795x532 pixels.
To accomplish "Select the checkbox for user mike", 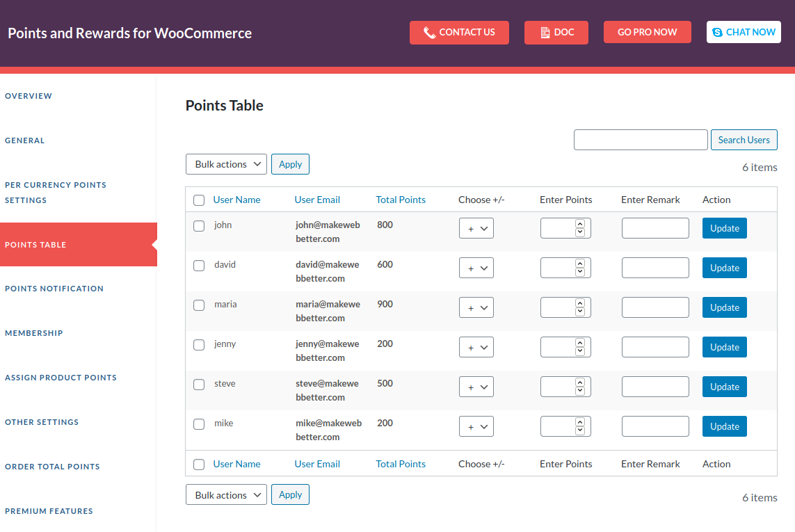I will [199, 424].
